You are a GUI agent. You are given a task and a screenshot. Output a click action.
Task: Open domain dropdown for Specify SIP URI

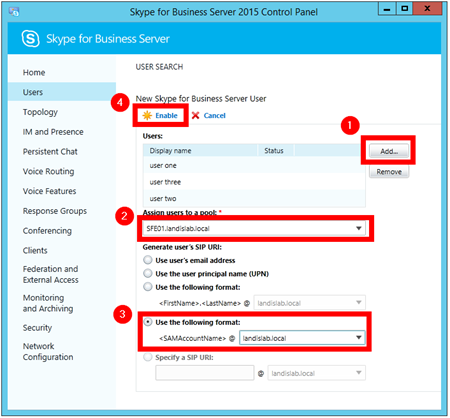pos(317,373)
